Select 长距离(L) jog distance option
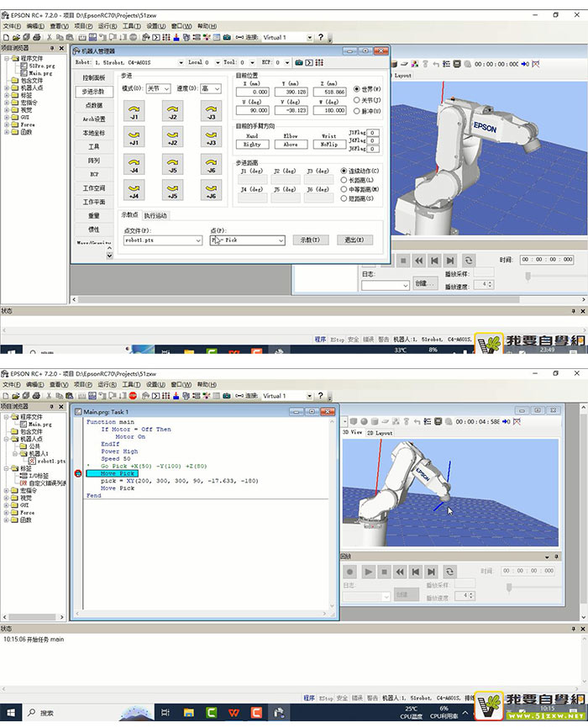Viewport: 588px width, 728px height. point(344,180)
